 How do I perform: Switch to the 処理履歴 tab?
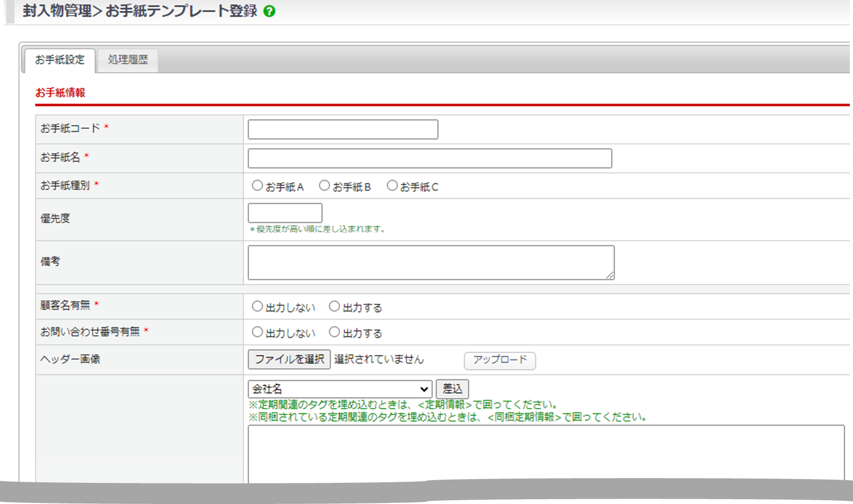[x=128, y=60]
